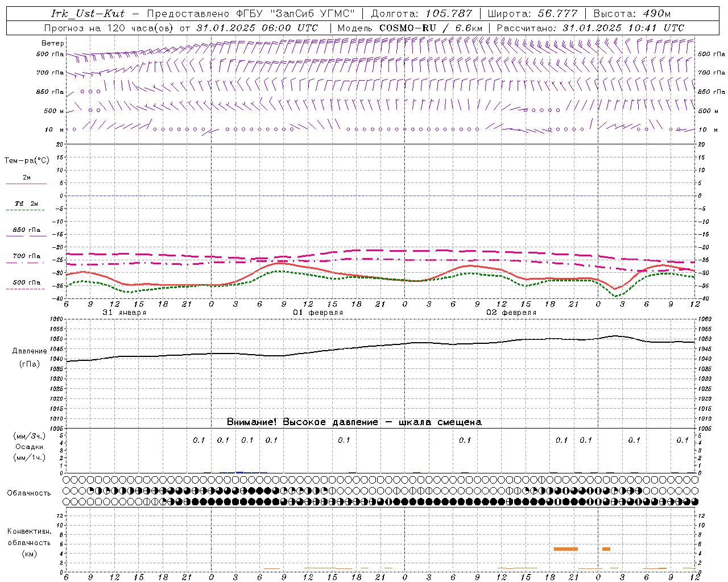Select the Широта: 56.777 latitude value
The height and width of the screenshot is (582, 728).
533,14
